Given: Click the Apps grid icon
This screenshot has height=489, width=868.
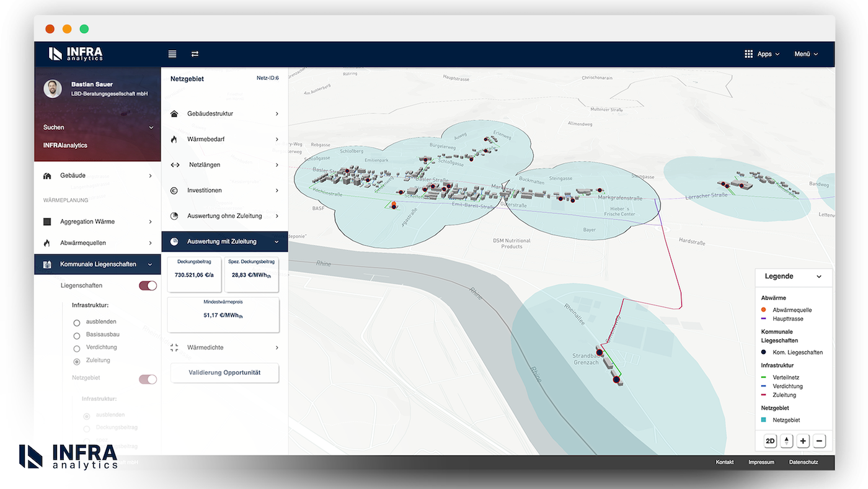Looking at the screenshot, I should click(x=748, y=54).
